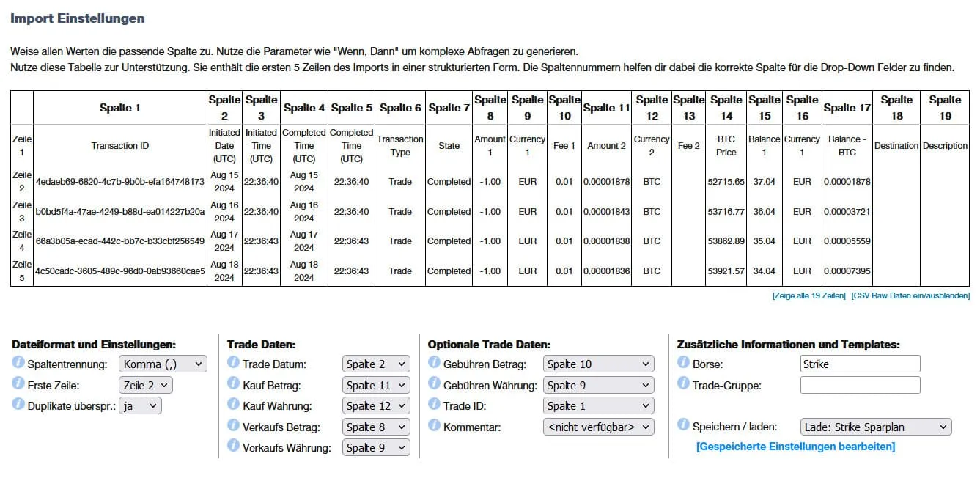
Task: Click info icon beside Börse
Action: [683, 363]
